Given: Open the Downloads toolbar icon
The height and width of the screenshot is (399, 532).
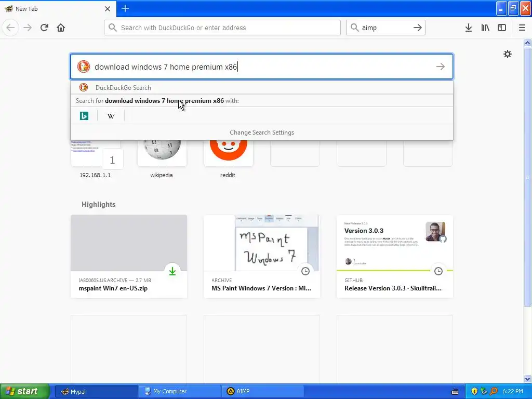Looking at the screenshot, I should click(x=469, y=28).
